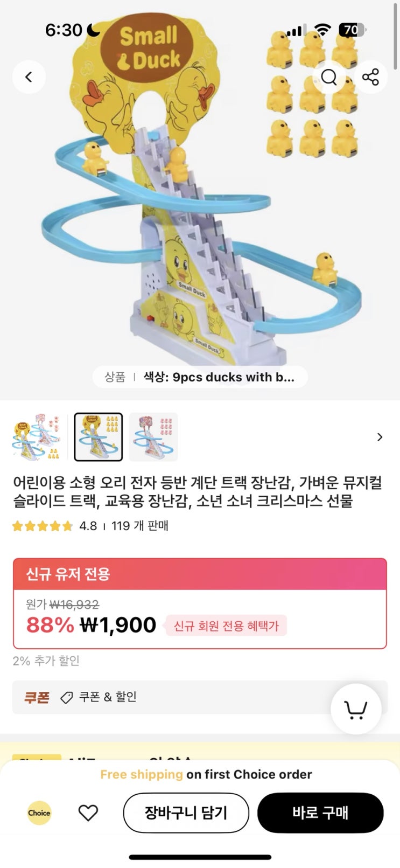Expand the 쿠폰 & 할인 coupon row
Screen dimensions: 400x868
[108, 697]
